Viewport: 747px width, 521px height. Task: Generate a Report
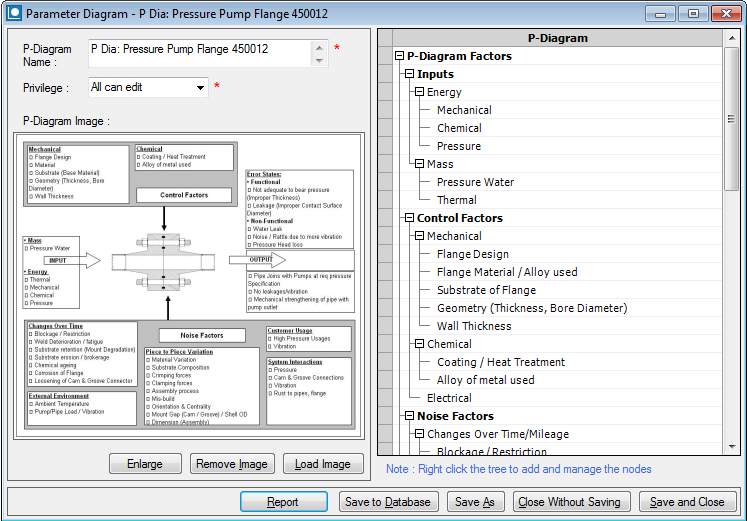click(x=283, y=502)
